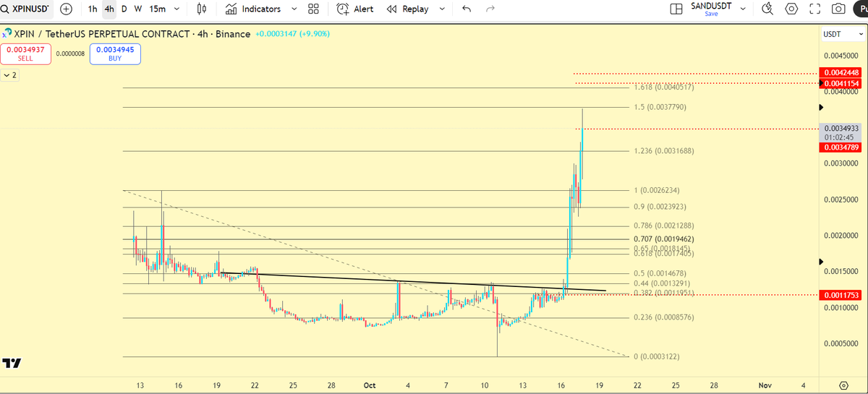868x394 pixels.
Task: Click the red SELL 0.0034937 button
Action: (x=26, y=53)
